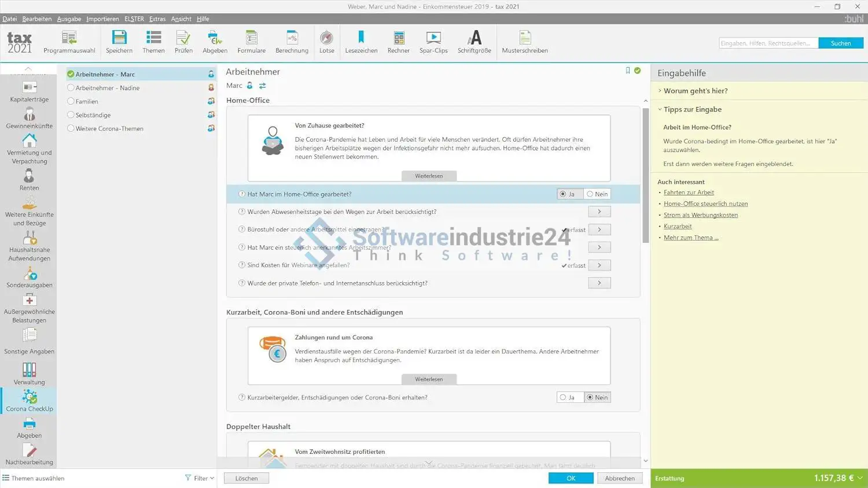Click the OK button
Viewport: 868px width, 488px height.
tap(571, 478)
